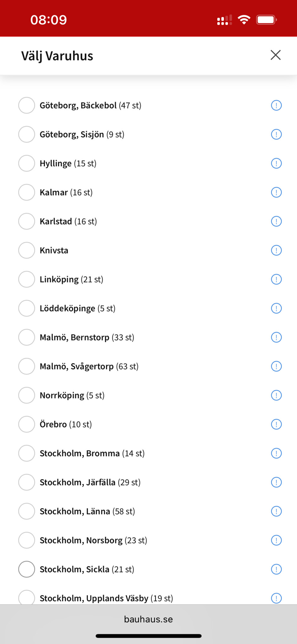Viewport: 297px width, 644px height.
Task: Pick Stockholm, Bromma radio button
Action: pos(27,453)
